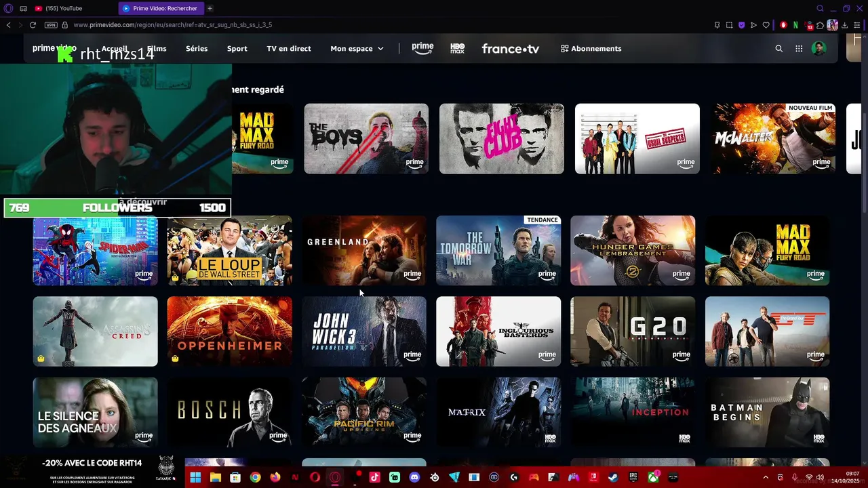Open the Opera GX Corner controller icon
868x488 pixels.
click(x=24, y=8)
